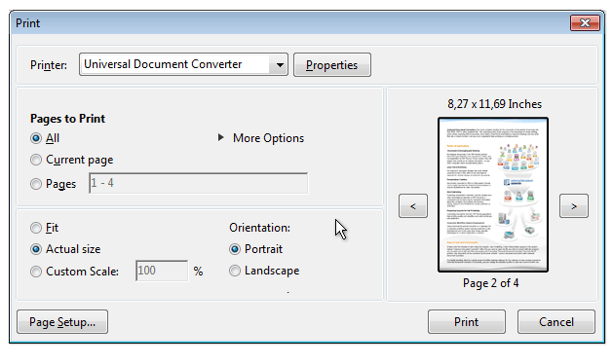Screen dimensions: 613x364
Task: Choose the Current page option
Action: [x=36, y=160]
